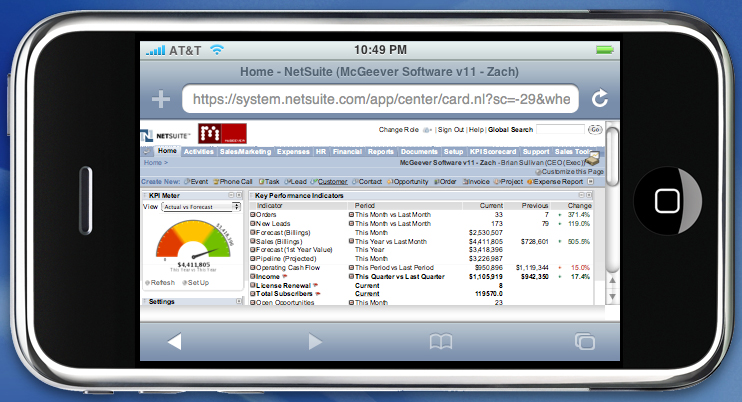Create a new Customer
This screenshot has width=742, height=402.
[329, 182]
